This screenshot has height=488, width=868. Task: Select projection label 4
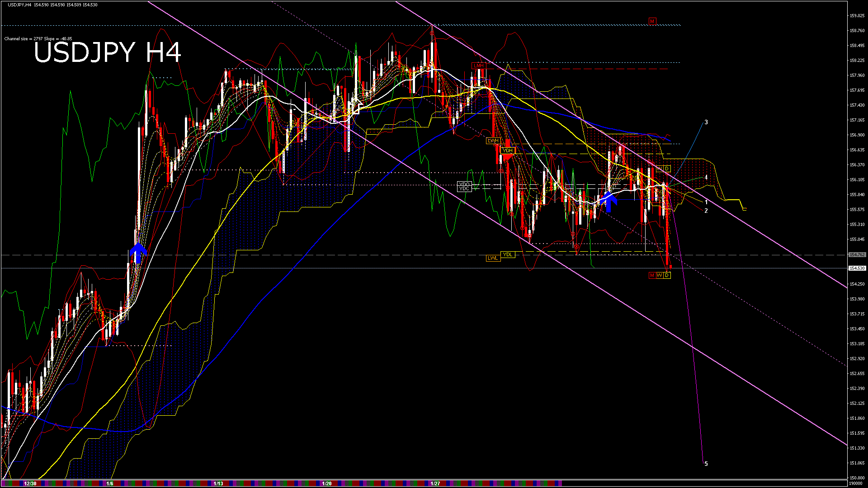coord(706,178)
